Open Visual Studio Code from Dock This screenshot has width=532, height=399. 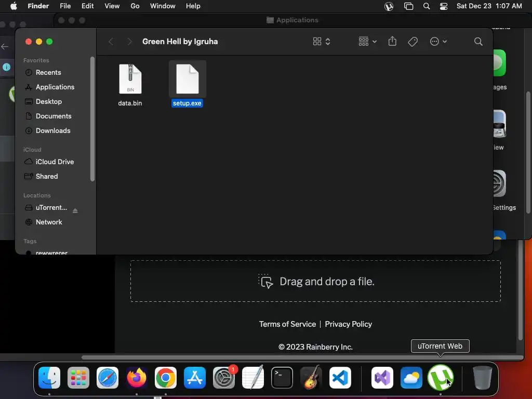pos(340,378)
